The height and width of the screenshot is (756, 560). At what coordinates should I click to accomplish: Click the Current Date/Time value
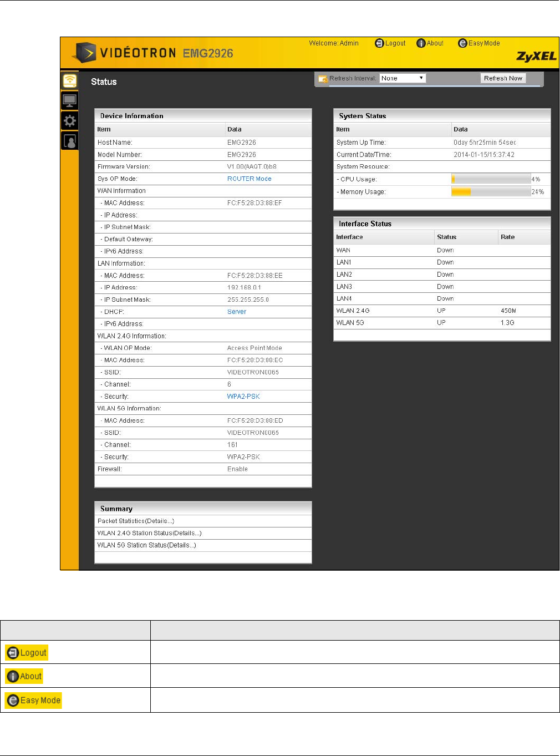pos(484,155)
